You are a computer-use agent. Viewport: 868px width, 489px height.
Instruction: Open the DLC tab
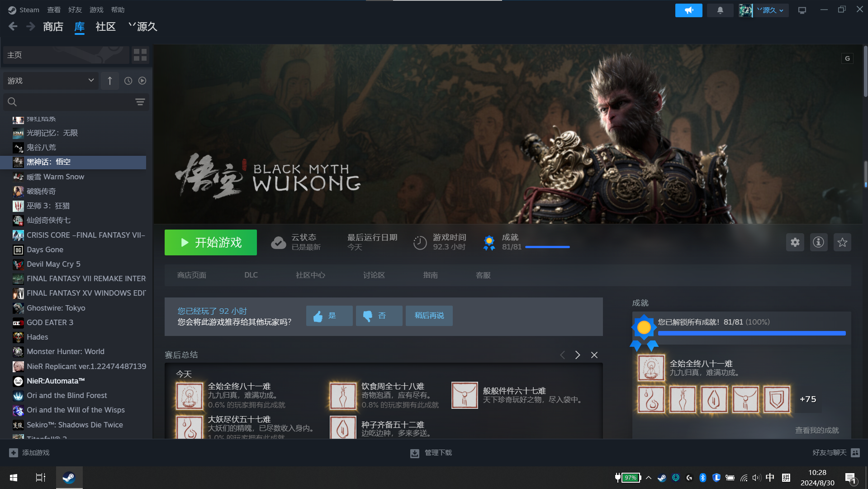click(251, 275)
